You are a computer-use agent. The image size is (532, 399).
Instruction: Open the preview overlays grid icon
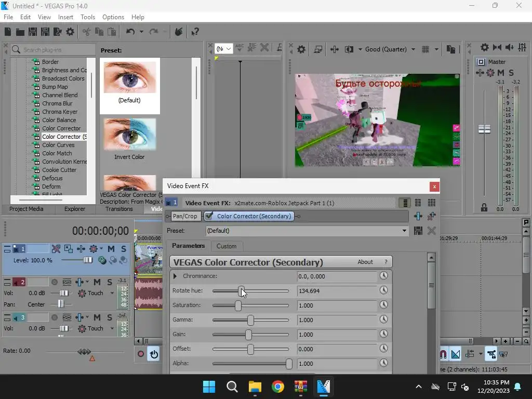425,49
